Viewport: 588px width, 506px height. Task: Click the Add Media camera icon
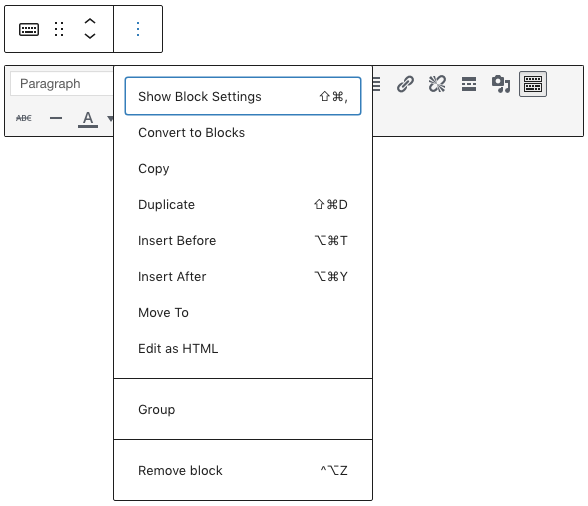501,84
